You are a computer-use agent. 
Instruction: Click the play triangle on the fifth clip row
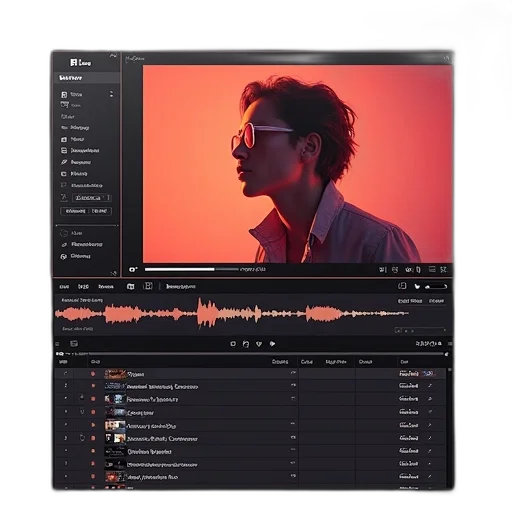click(x=93, y=425)
